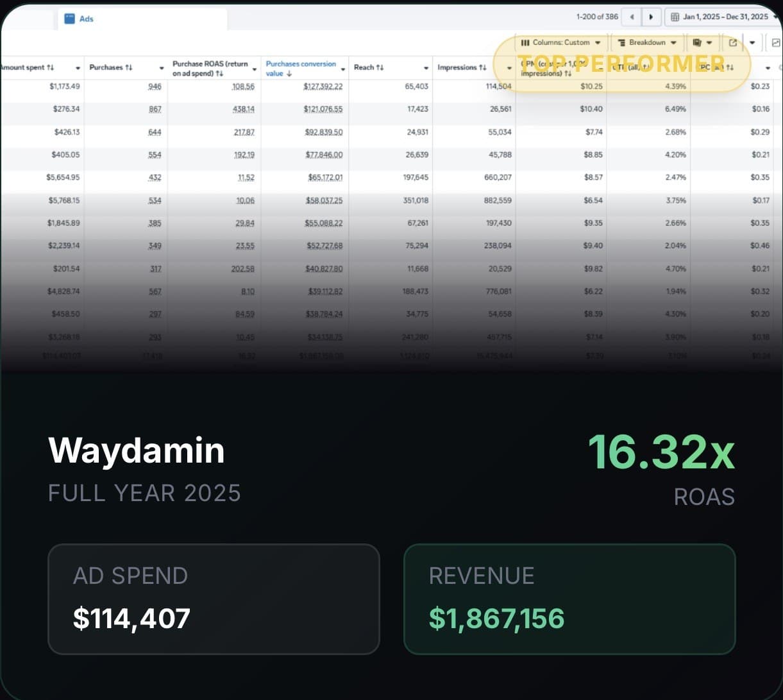Select reach cell 197,645
The width and height of the screenshot is (783, 700).
(416, 178)
